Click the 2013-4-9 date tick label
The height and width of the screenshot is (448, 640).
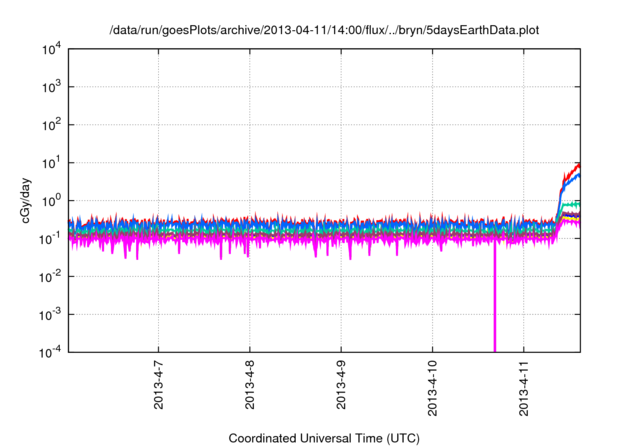(341, 385)
